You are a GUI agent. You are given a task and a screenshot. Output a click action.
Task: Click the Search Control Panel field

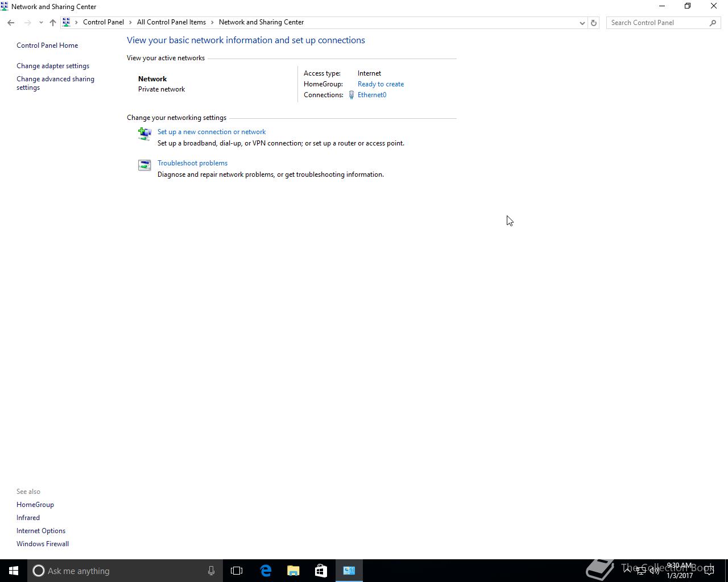coord(658,23)
